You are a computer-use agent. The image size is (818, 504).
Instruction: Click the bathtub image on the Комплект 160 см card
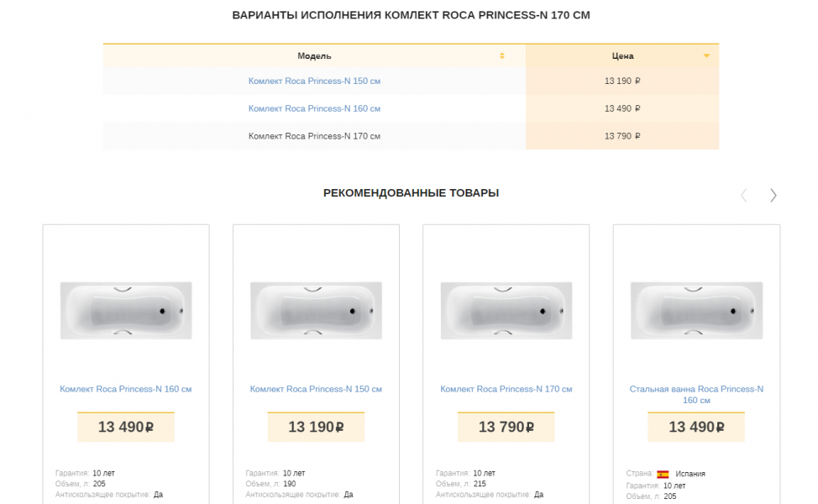[x=126, y=311]
